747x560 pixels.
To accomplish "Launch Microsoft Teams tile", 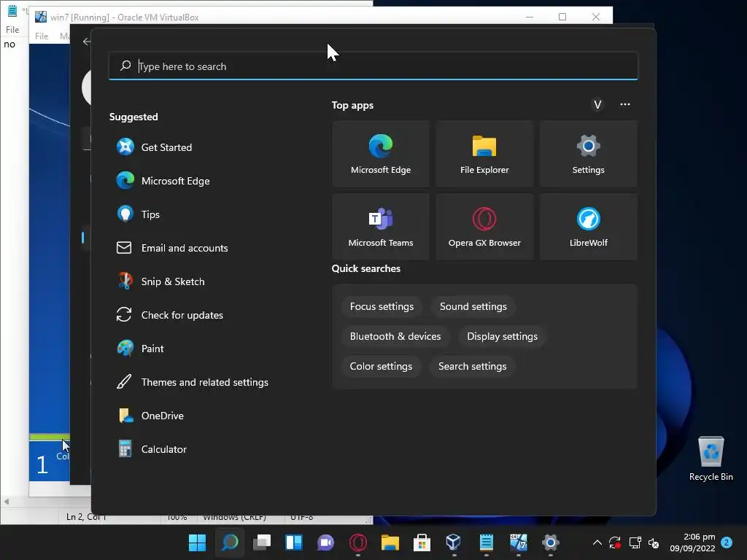I will (x=381, y=227).
